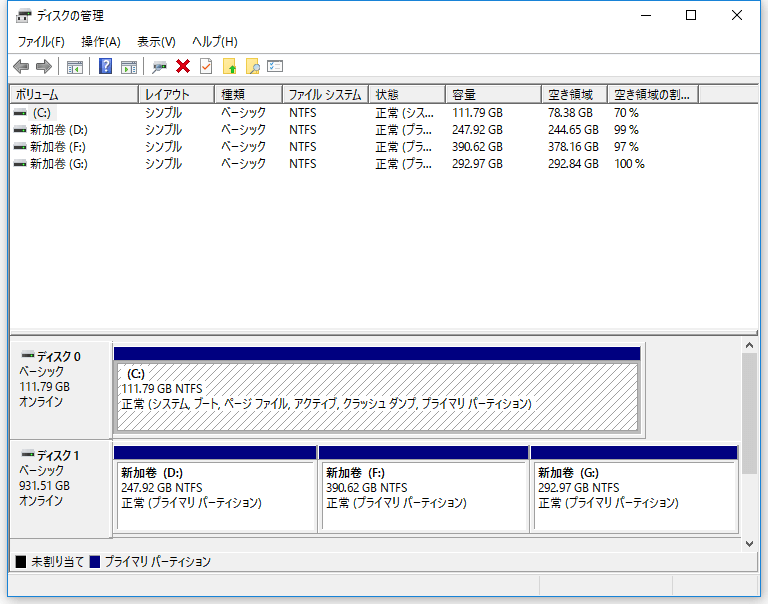Image resolution: width=768 pixels, height=604 pixels.
Task: Sort by the ファイル システム column header
Action: pyautogui.click(x=325, y=94)
